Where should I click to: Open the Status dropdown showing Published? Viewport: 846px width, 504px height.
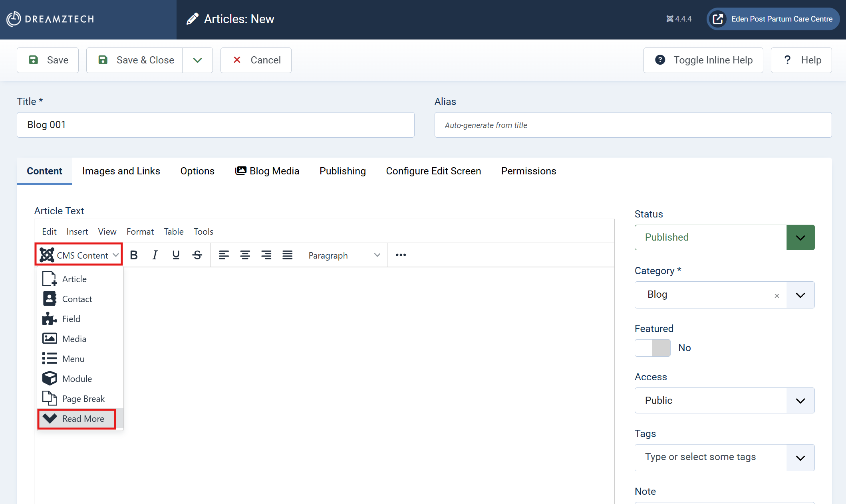(x=800, y=237)
